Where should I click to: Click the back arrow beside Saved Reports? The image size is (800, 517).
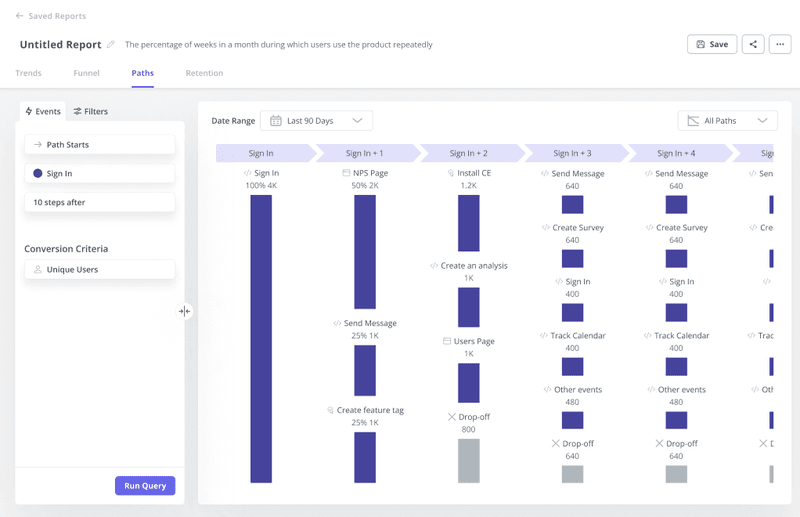pyautogui.click(x=20, y=16)
